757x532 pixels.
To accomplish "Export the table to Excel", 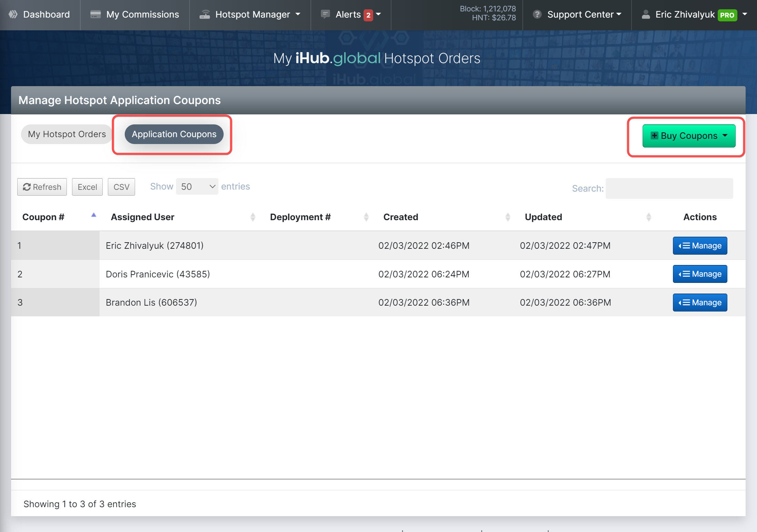I will tap(87, 187).
